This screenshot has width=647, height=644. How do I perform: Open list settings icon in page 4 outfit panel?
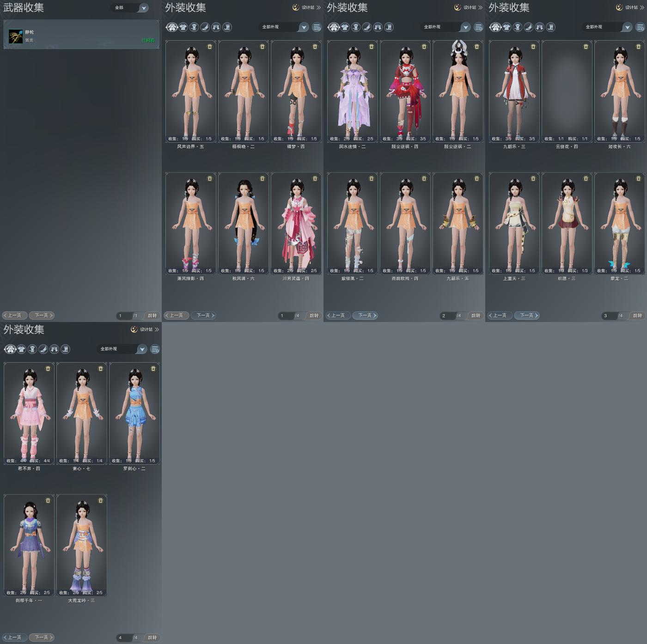[155, 349]
